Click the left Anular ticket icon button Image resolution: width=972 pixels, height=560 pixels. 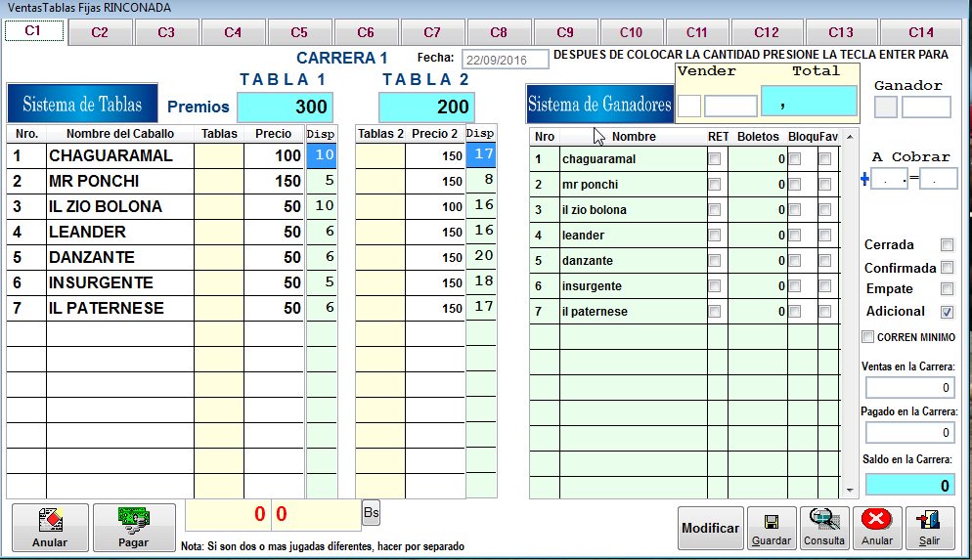[x=50, y=527]
